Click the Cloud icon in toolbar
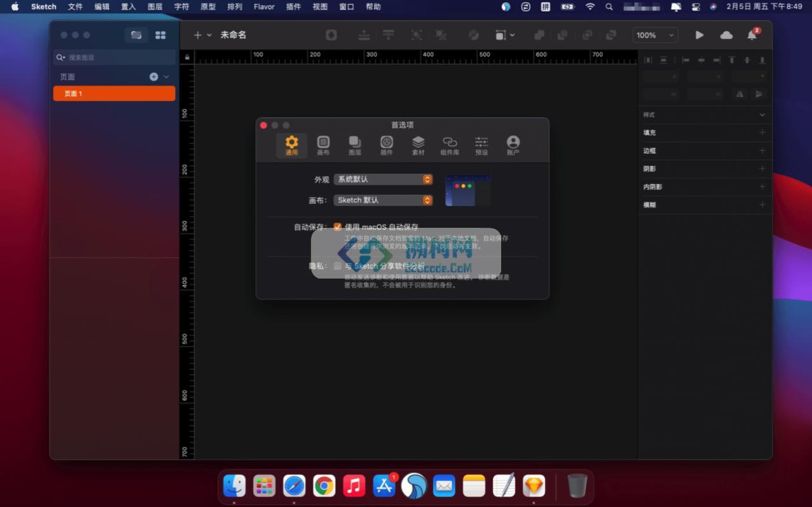The image size is (812, 507). [x=726, y=35]
